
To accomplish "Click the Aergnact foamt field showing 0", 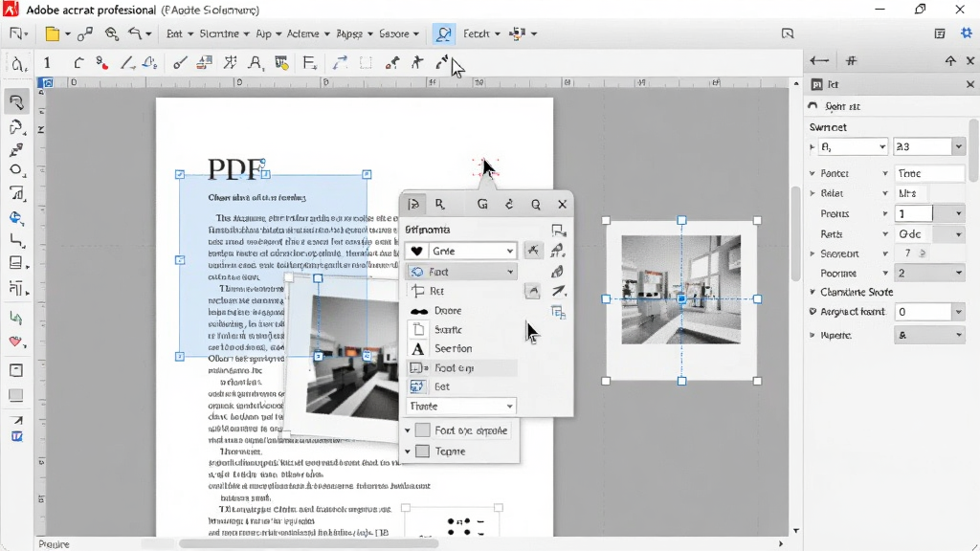I will point(923,311).
